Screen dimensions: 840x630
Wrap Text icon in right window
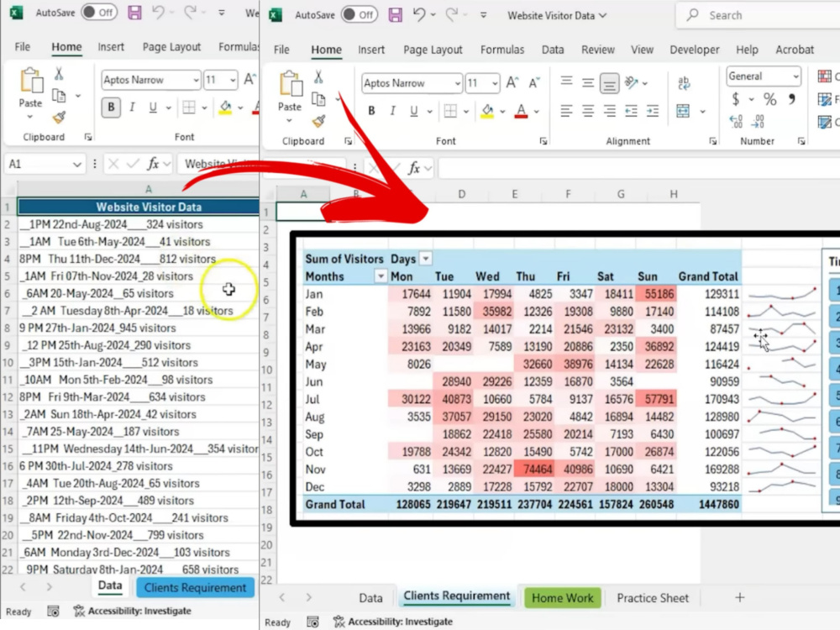[x=684, y=82]
